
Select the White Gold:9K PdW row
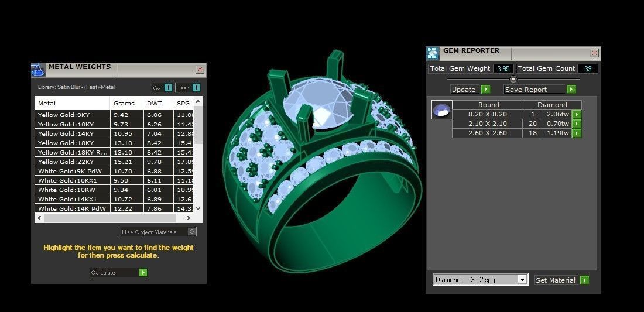pos(114,171)
